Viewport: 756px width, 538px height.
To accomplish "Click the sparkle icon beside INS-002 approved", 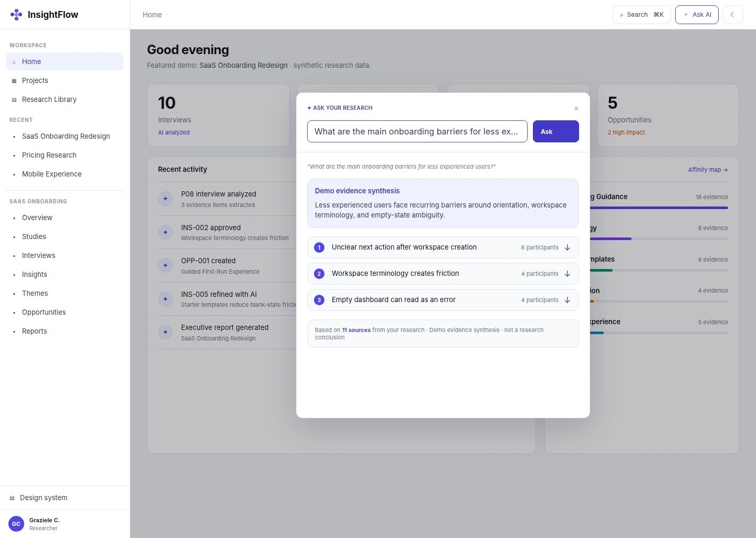I will point(165,232).
